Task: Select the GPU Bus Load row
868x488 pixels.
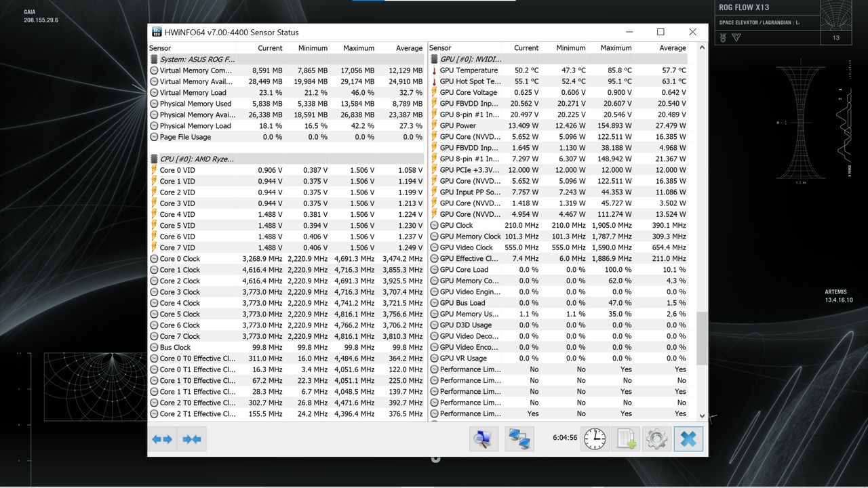Action: [559, 303]
